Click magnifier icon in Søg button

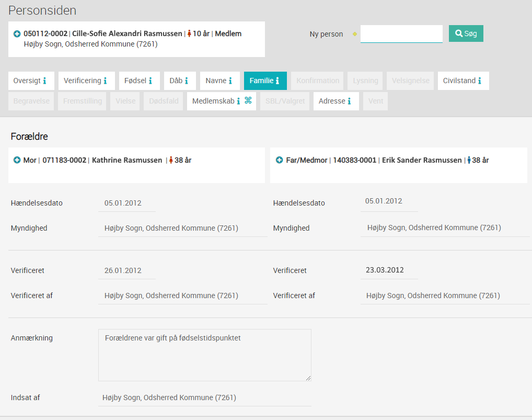pos(459,33)
